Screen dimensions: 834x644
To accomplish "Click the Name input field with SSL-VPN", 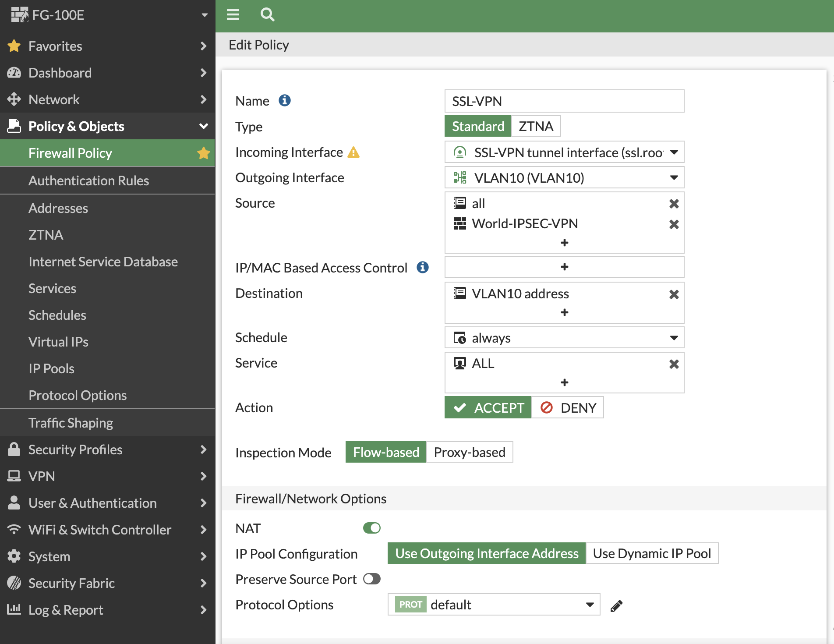I will pos(564,101).
